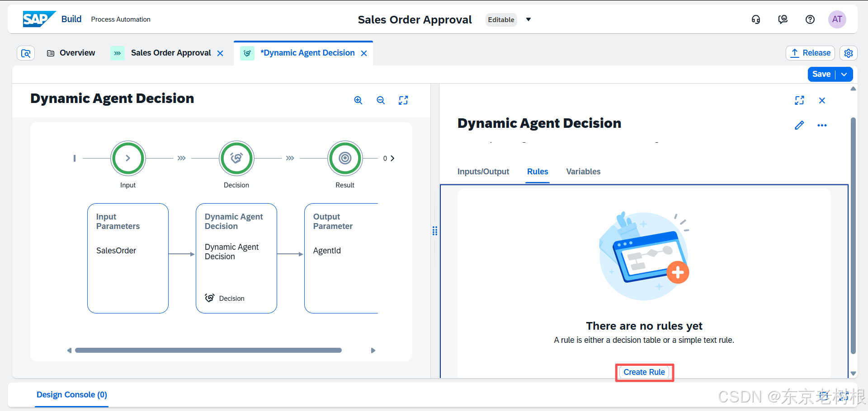Click the side panel vertical scrollbar
The image size is (868, 411).
[853, 235]
